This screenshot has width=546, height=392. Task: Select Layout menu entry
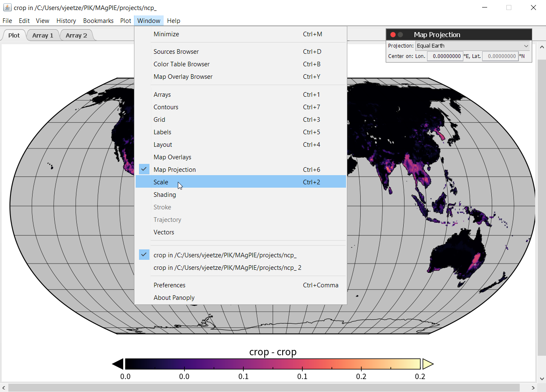(x=241, y=145)
